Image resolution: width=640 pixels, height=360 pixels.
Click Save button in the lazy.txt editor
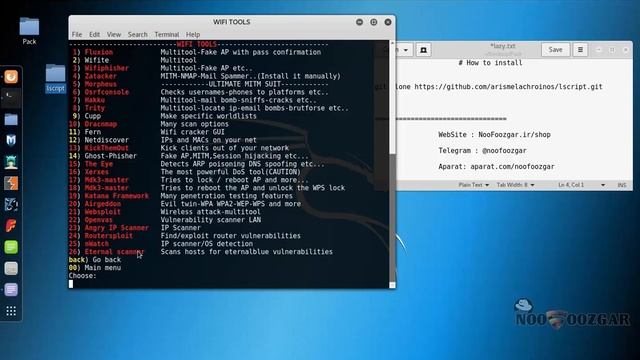pos(556,50)
